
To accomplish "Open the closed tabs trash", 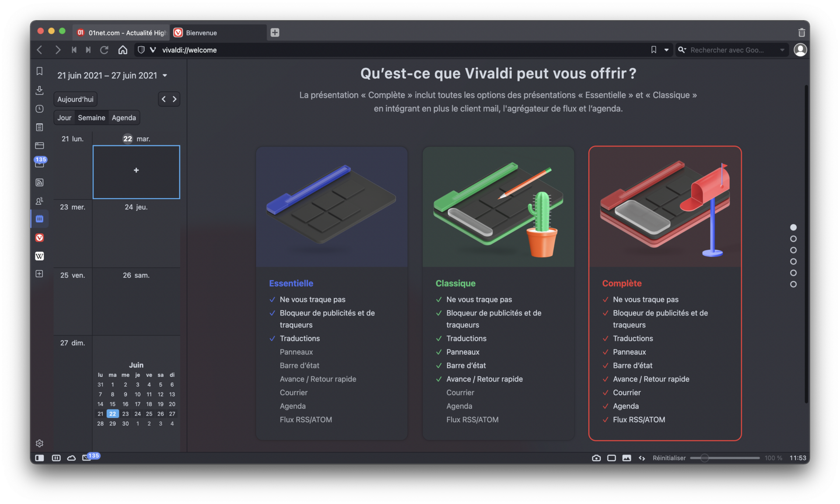I will [801, 32].
